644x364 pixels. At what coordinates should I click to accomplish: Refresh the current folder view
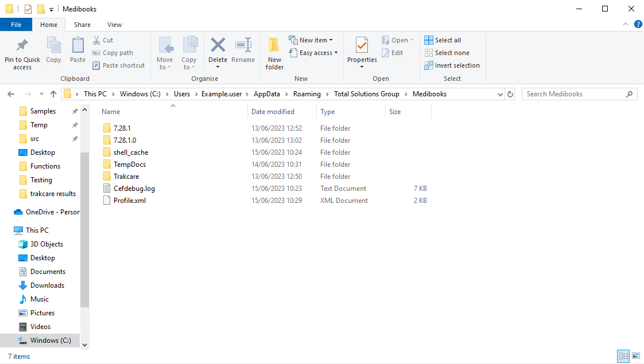[510, 94]
